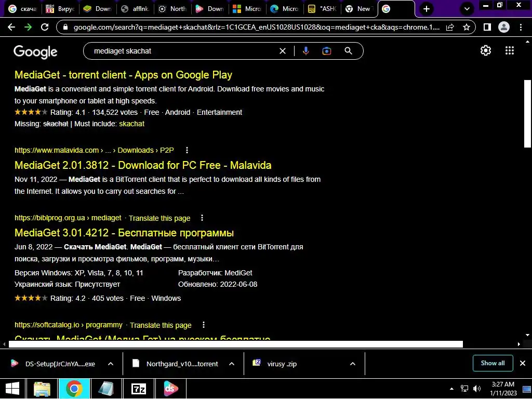Switch to the 'North' tab
This screenshot has height=399, width=532.
pos(172,9)
